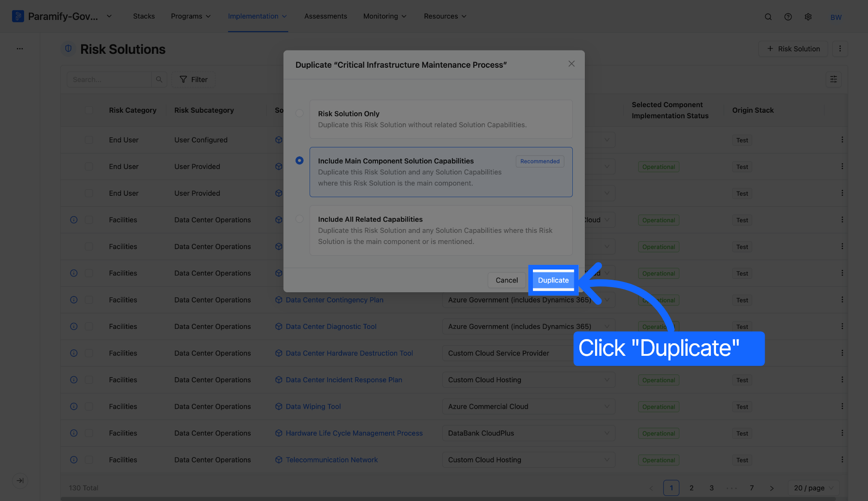Open Custom Cloud Service Provider dropdown
868x501 pixels.
pyautogui.click(x=528, y=353)
